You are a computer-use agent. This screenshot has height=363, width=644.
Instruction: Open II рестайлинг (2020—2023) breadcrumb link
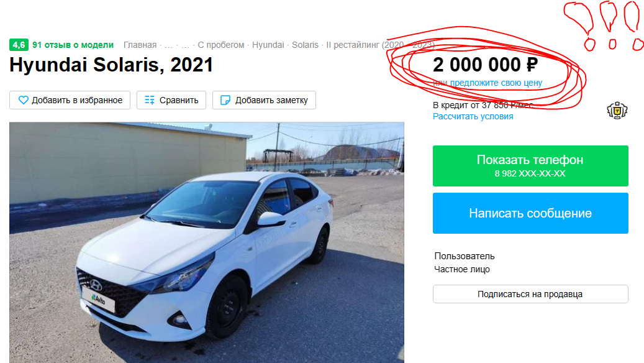381,45
